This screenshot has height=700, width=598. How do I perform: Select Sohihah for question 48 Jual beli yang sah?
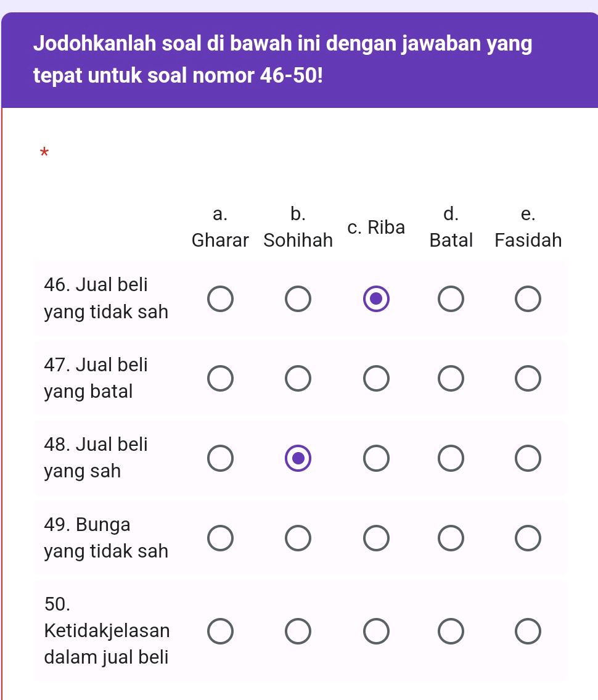(x=298, y=458)
